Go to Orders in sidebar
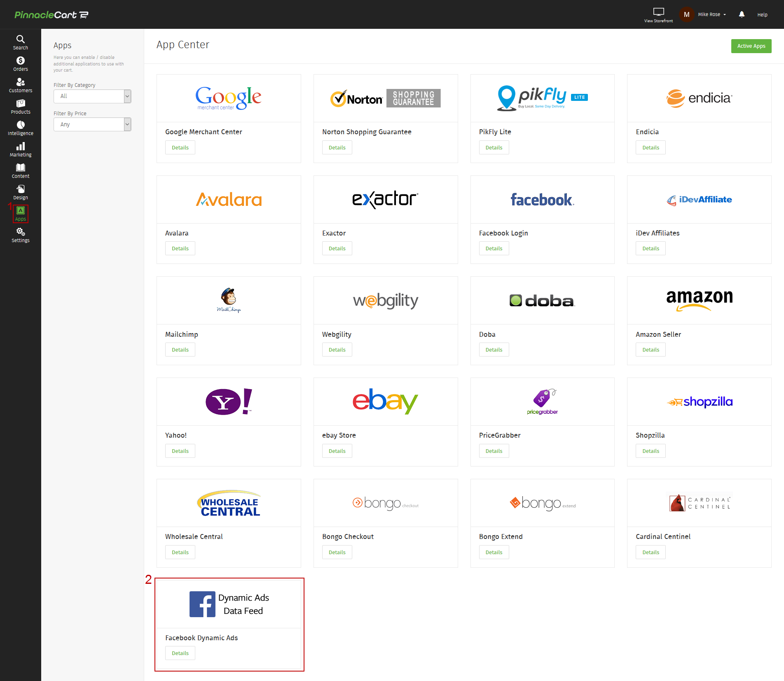784x681 pixels. click(20, 64)
